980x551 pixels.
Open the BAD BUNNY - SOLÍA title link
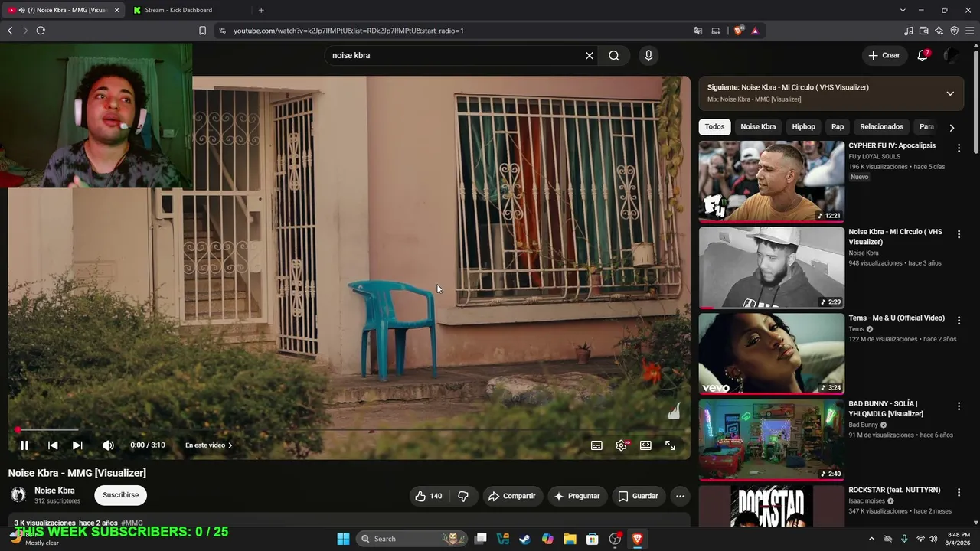pyautogui.click(x=886, y=409)
